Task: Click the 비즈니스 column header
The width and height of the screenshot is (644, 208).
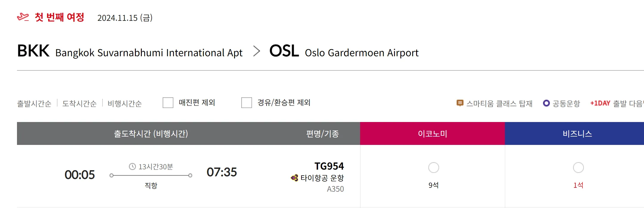Action: (x=577, y=134)
